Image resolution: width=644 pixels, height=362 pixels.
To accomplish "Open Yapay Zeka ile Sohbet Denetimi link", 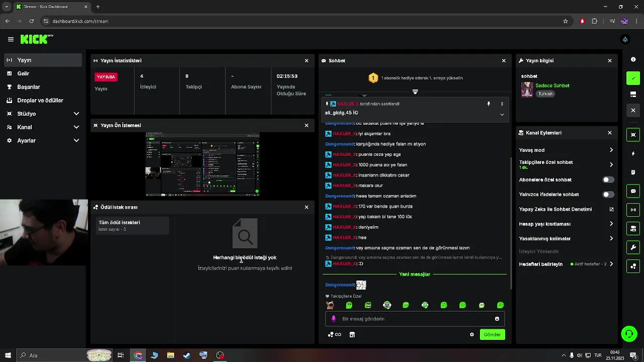I will (x=566, y=209).
